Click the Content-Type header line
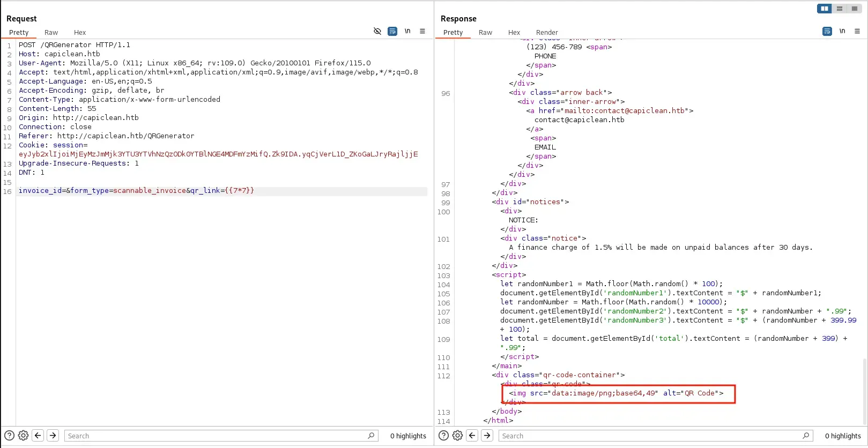This screenshot has height=448, width=868. pos(120,100)
